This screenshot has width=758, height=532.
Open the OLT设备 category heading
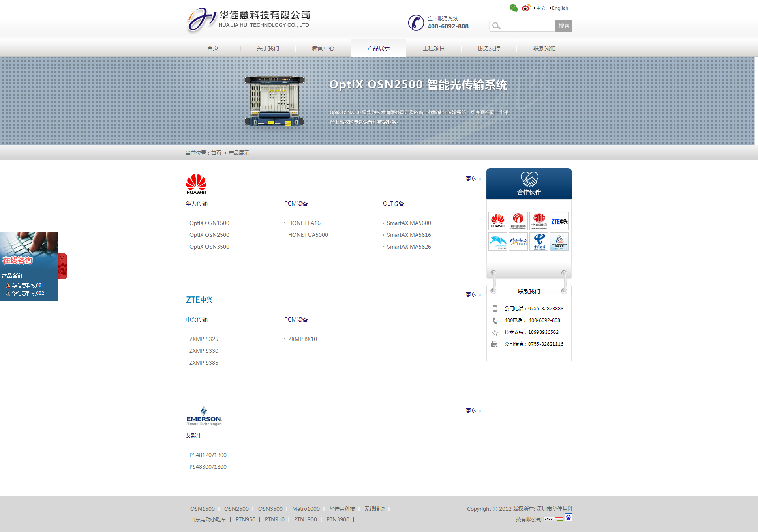click(394, 204)
